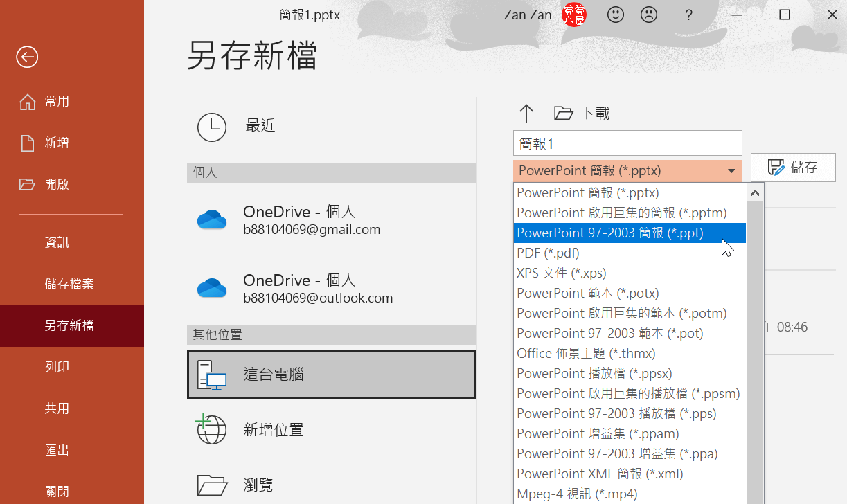Select 另存新檔 in sidebar
This screenshot has width=847, height=504.
72,326
